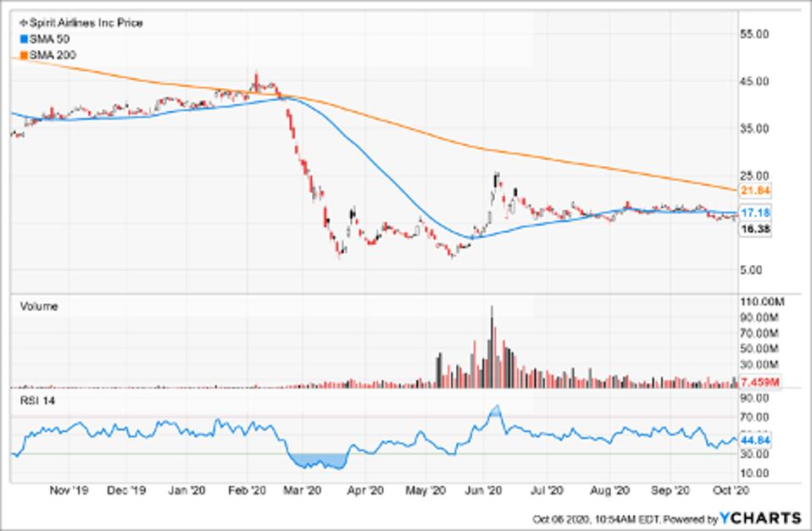Click the candlestick icon beside Spirit Airlines legend
This screenshot has height=531, width=812.
[x=24, y=23]
